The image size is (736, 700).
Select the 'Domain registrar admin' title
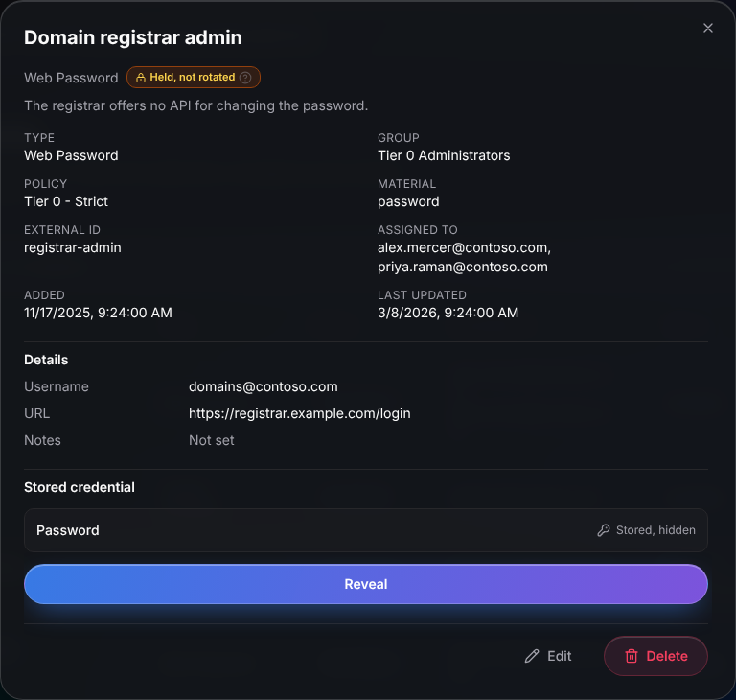(133, 37)
